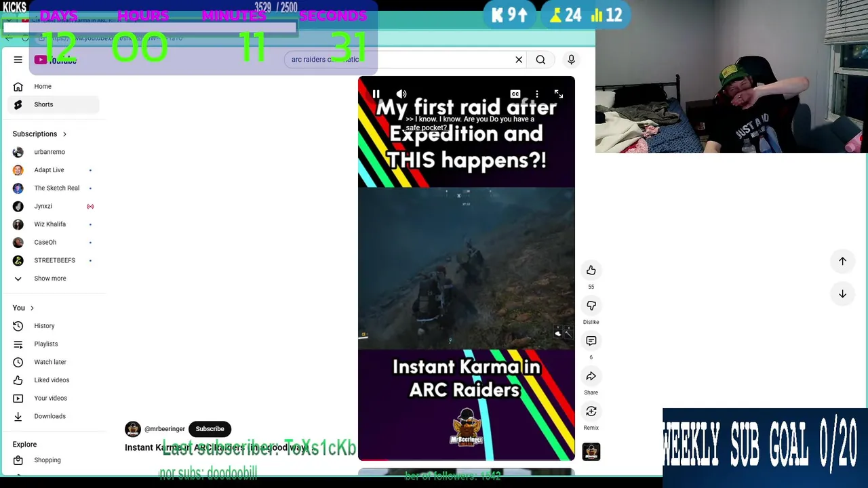Click the mrbeeringer channel avatar
Screen dimensions: 868x488
pos(133,429)
